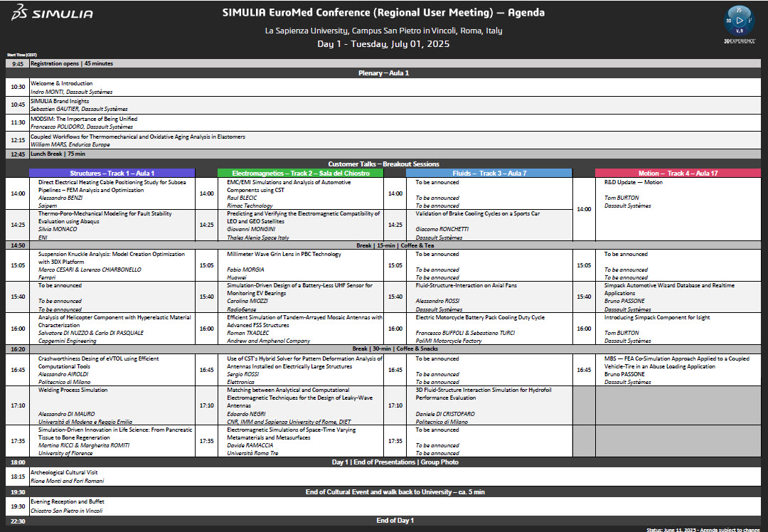Click speaker name 'William MARS, Endurica Europe'
This screenshot has height=532, width=768.
click(70, 144)
